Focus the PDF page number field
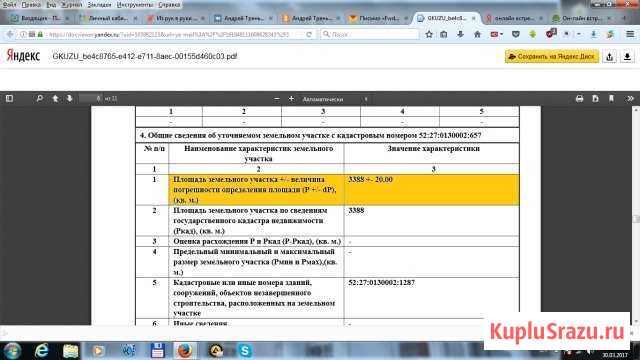Image resolution: width=640 pixels, height=360 pixels. pyautogui.click(x=91, y=99)
